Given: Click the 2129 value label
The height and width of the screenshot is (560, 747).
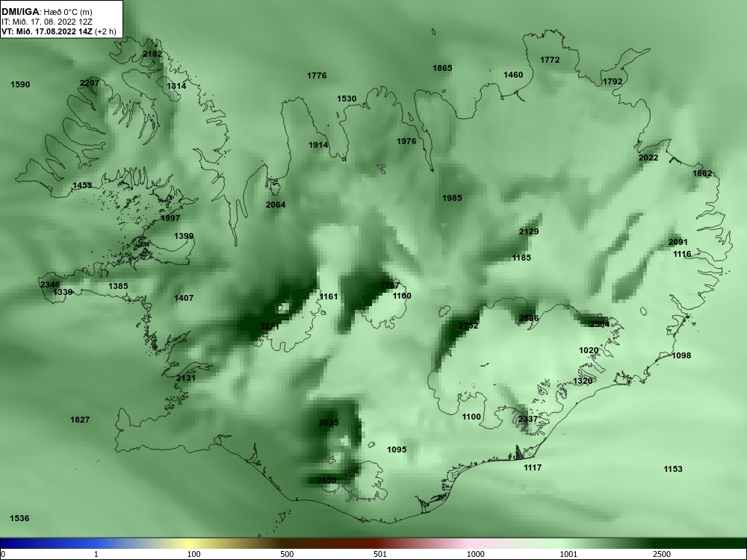Looking at the screenshot, I should [529, 231].
